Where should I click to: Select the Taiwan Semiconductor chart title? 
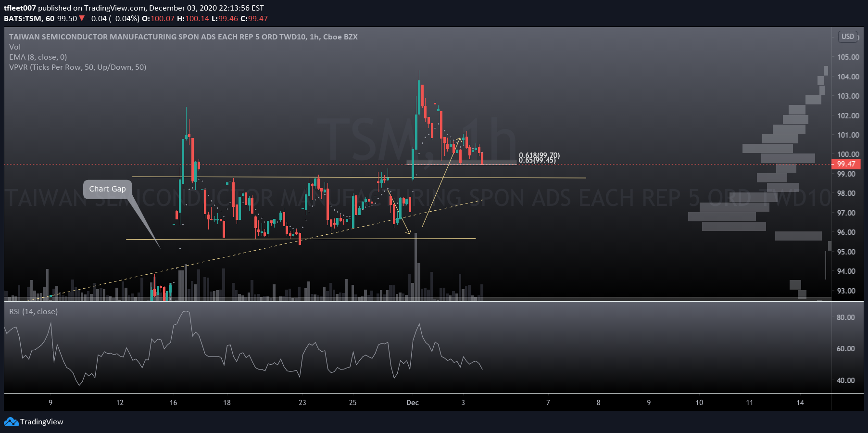183,37
